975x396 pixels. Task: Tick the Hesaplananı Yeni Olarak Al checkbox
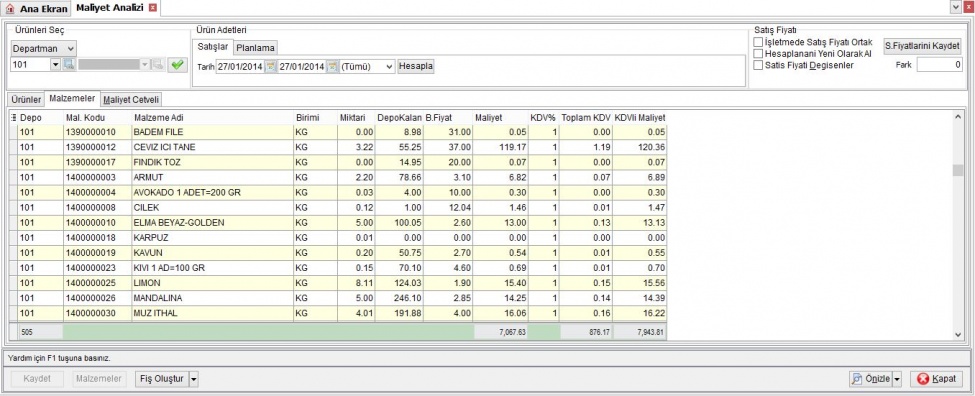coord(758,53)
